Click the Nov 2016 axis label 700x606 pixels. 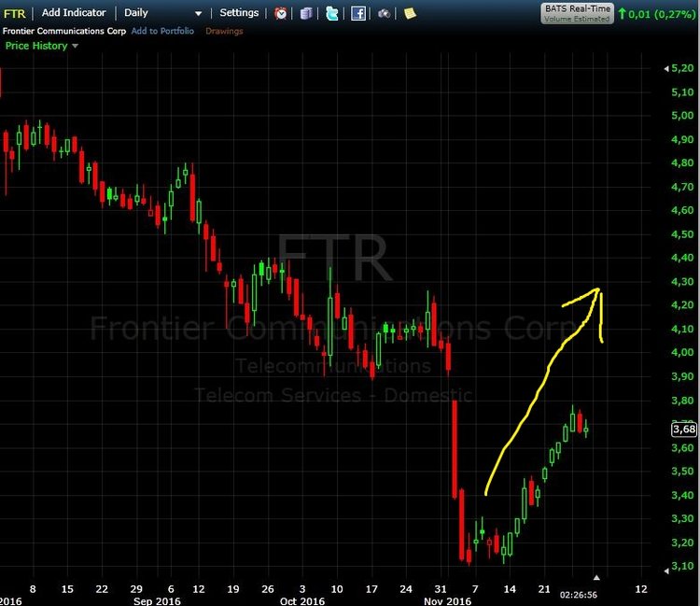pos(447,601)
